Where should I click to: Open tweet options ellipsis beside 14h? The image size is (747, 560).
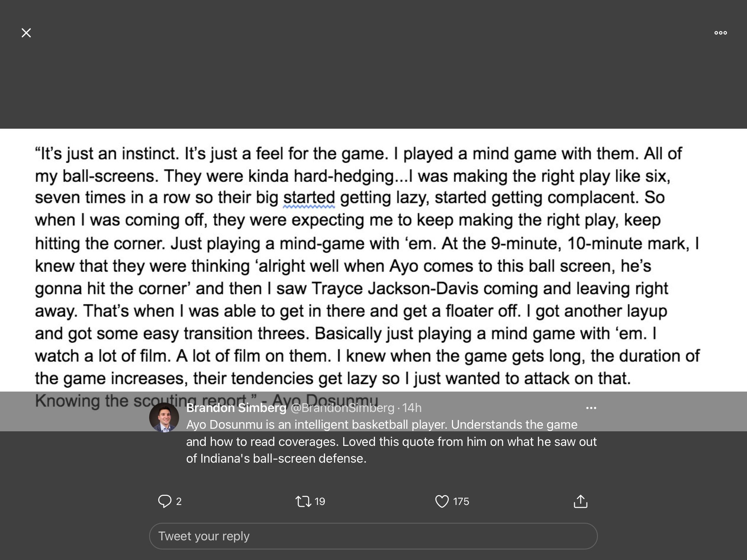[591, 408]
